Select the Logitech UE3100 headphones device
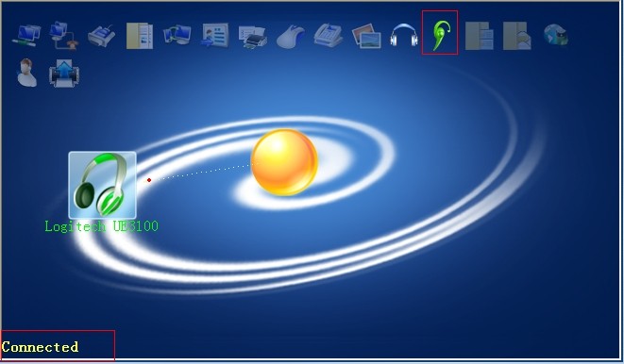Viewport: 624px width, 364px height. (102, 185)
